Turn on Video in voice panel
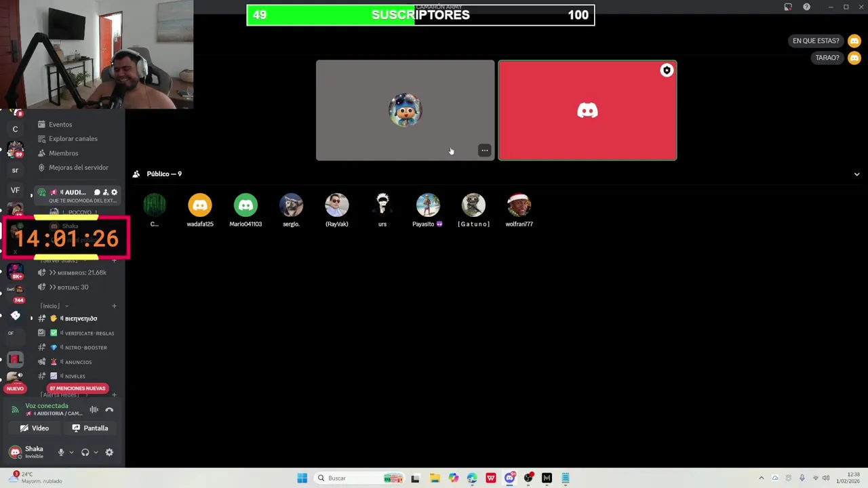Screen dimensions: 868x488 [x=35, y=428]
